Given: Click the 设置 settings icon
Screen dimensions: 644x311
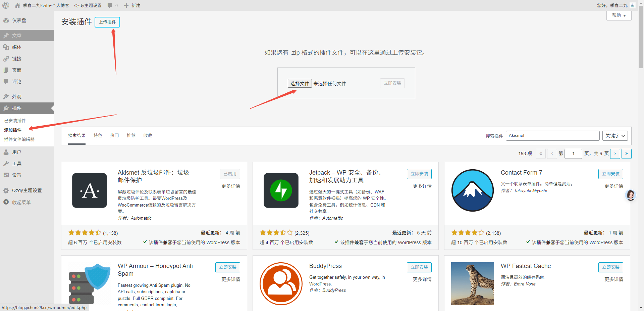Looking at the screenshot, I should click(x=6, y=175).
